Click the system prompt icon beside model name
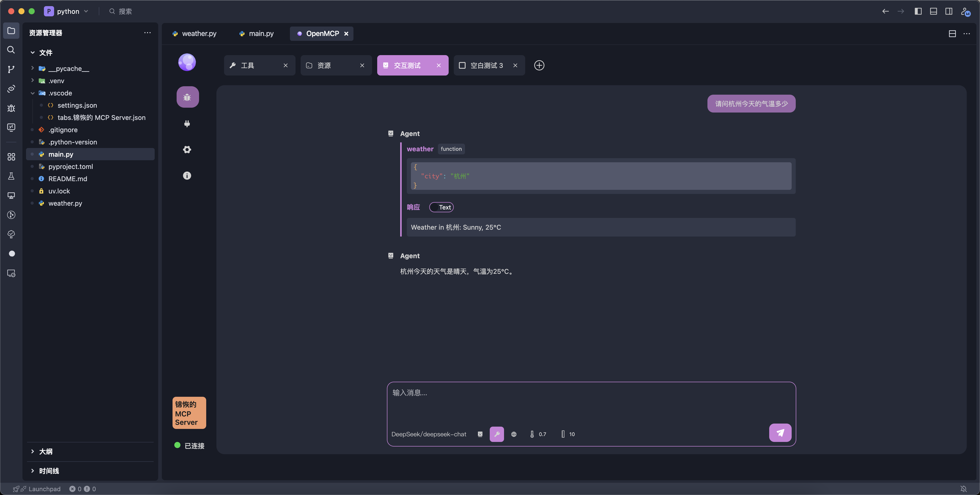Viewport: 980px width, 495px height. click(x=480, y=434)
